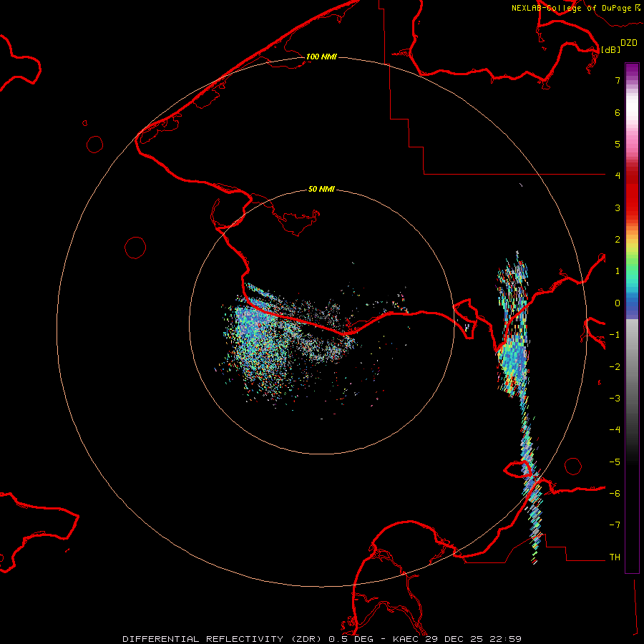Click the 3 value on color scale
This screenshot has height=644, width=644.
click(618, 208)
